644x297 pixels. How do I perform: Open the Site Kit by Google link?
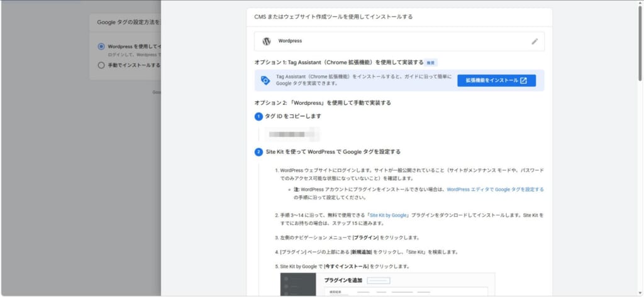[388, 215]
